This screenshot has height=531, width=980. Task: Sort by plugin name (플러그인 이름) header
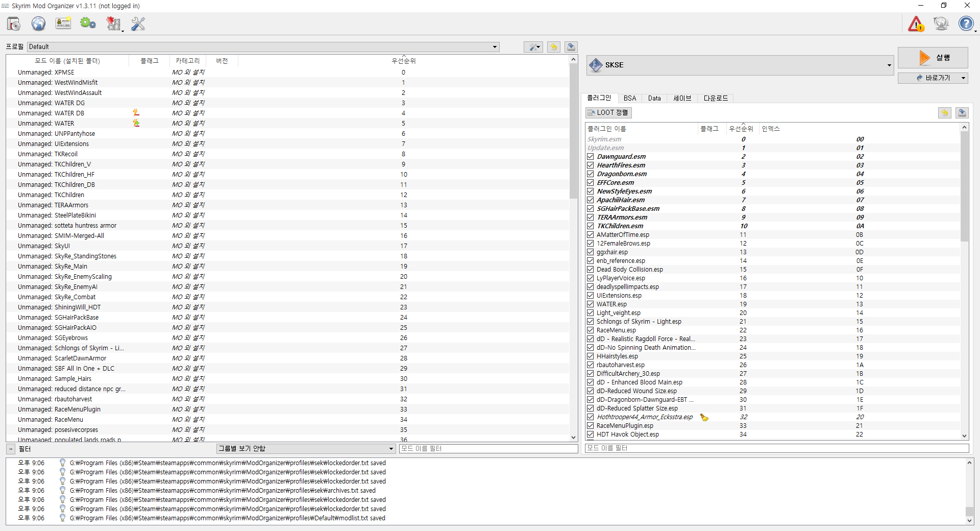[642, 129]
